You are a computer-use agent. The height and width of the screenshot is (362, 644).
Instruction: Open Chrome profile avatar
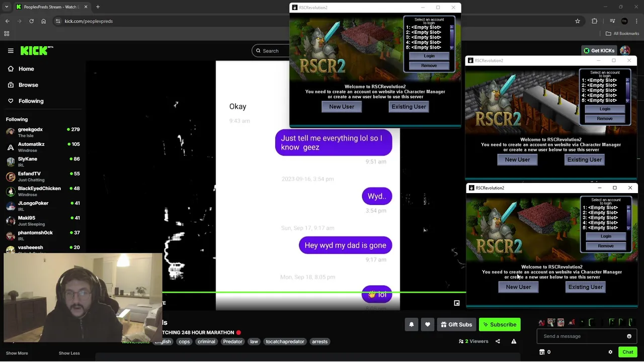pyautogui.click(x=624, y=21)
